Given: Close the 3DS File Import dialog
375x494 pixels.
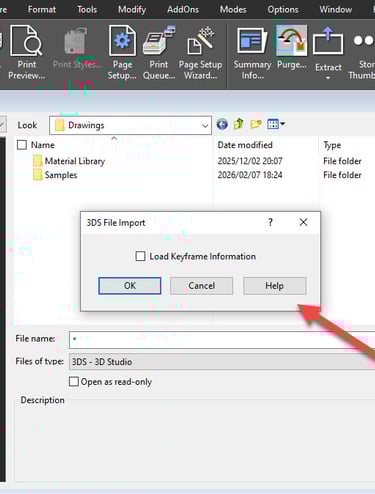Looking at the screenshot, I should click(303, 222).
